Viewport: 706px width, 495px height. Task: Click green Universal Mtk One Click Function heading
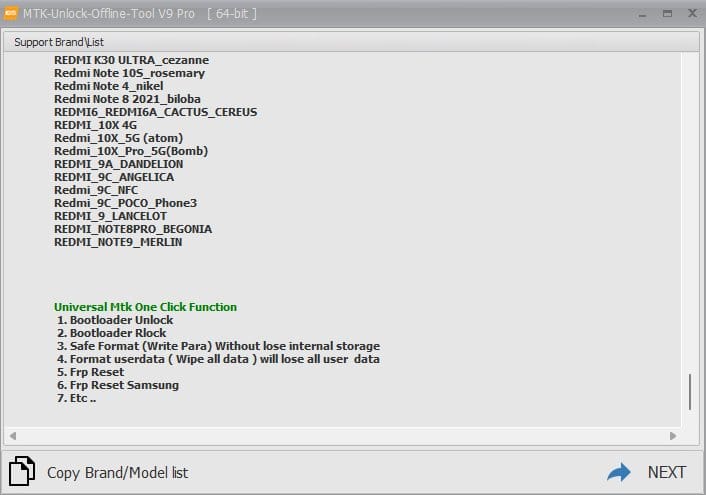(145, 307)
